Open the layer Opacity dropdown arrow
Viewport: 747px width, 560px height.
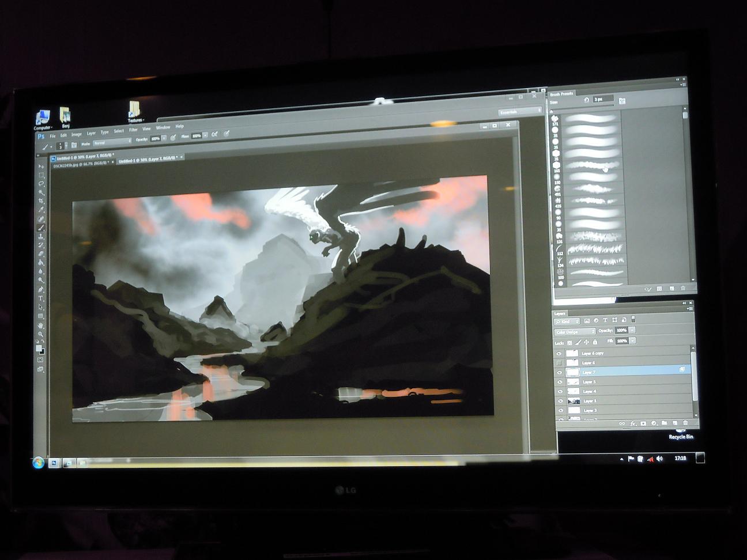tap(632, 331)
